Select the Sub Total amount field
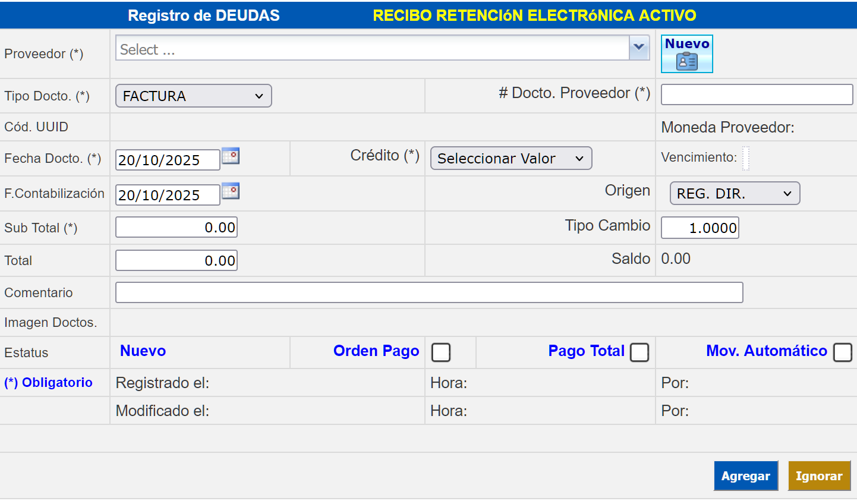The width and height of the screenshot is (857, 504). (x=177, y=228)
